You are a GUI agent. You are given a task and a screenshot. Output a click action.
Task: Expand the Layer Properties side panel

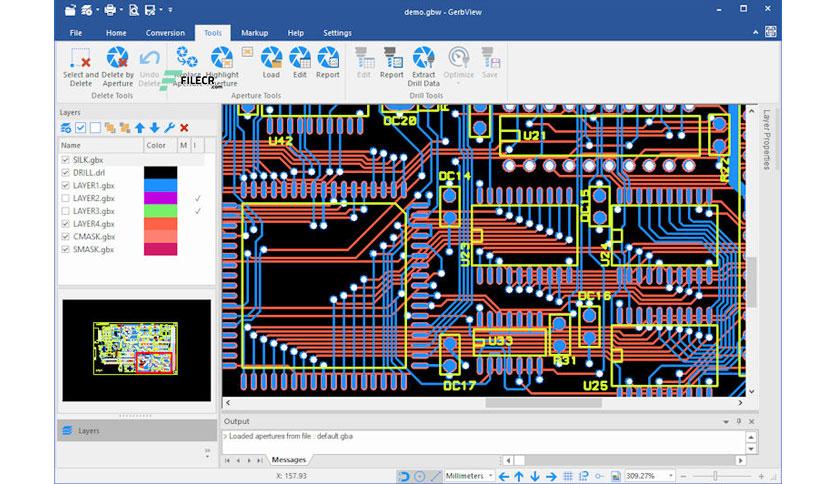click(766, 140)
